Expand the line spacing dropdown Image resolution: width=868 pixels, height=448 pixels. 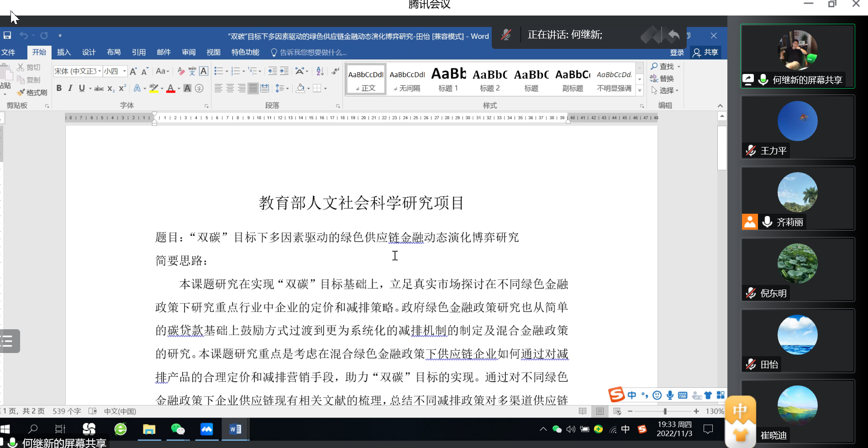[287, 89]
